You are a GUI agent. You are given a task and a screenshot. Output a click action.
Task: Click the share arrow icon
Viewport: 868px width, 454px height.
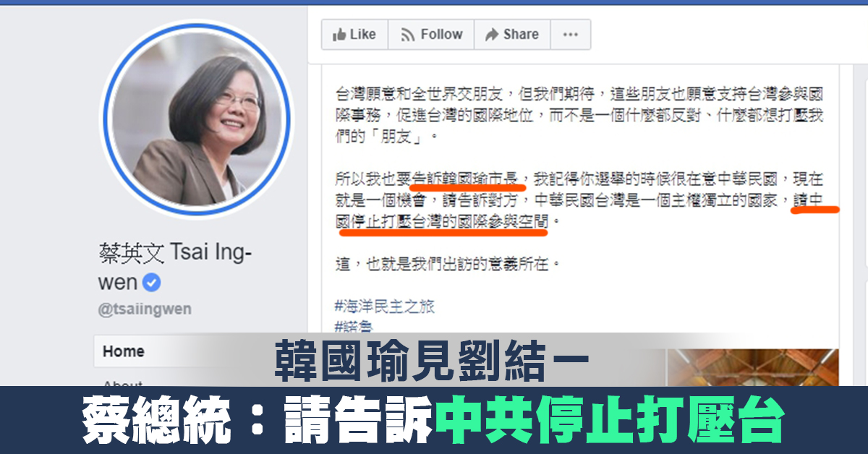coord(492,34)
